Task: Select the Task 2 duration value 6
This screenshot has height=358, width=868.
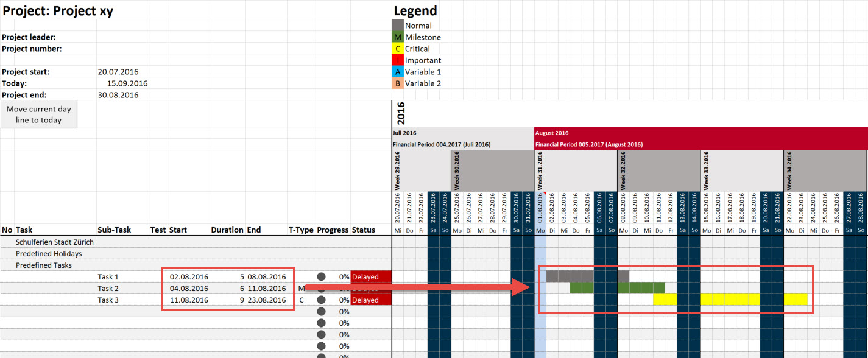Action: (242, 288)
